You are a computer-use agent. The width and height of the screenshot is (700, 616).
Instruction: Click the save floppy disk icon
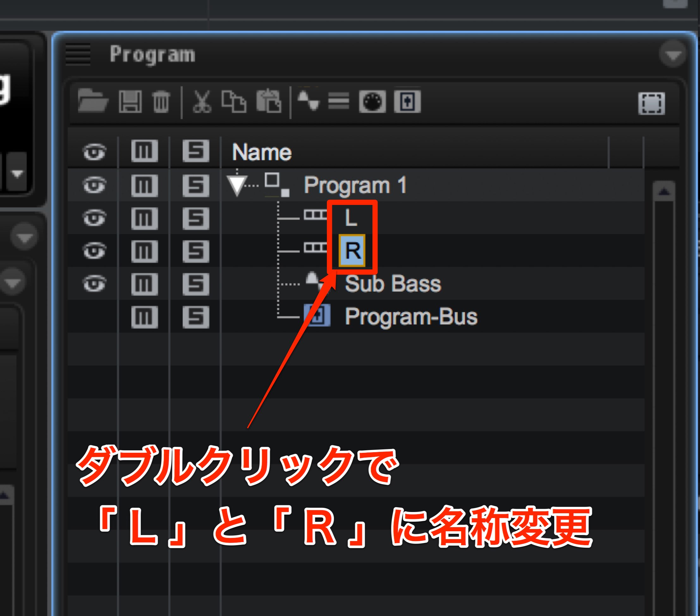point(130,102)
